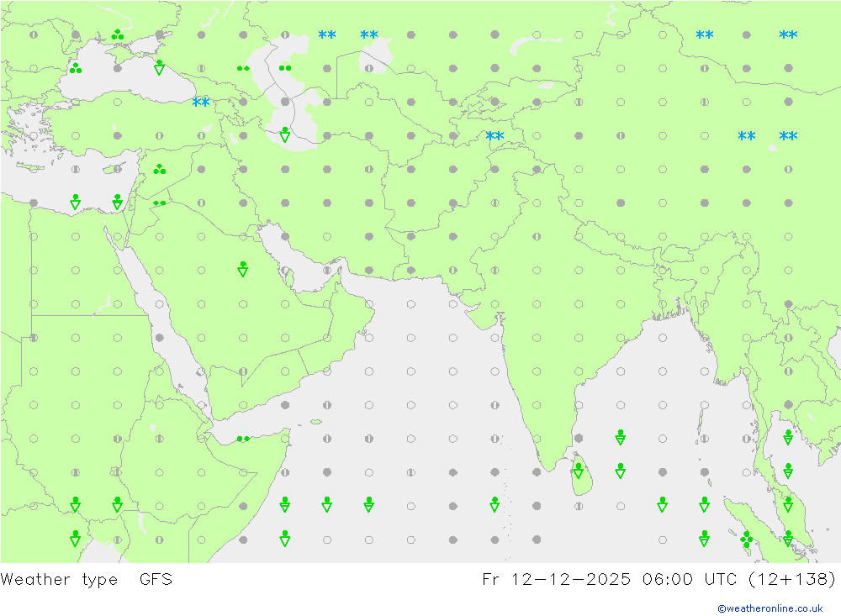Click the shower symbol nearest Israel's coast

117,202
